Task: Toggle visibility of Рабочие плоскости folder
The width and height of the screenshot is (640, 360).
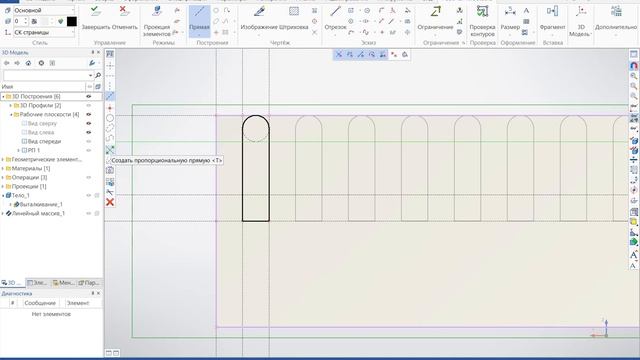Action: pyautogui.click(x=88, y=114)
